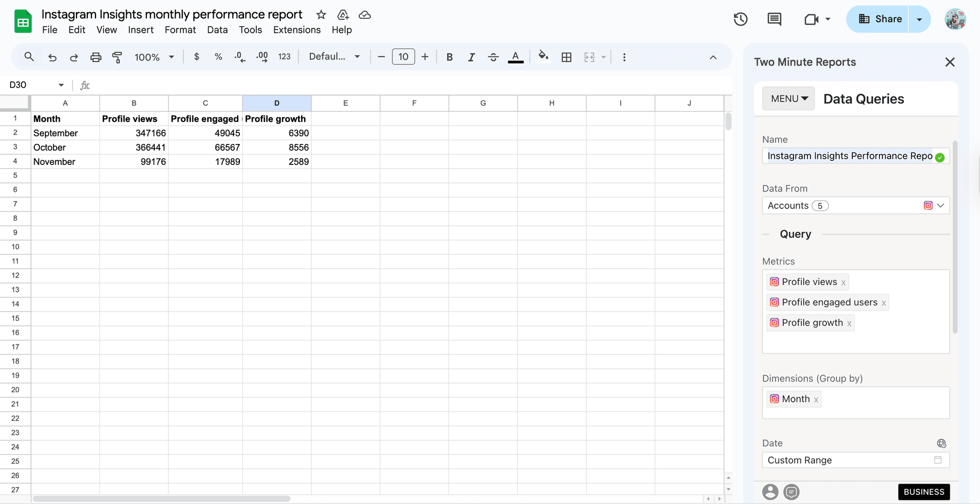
Task: Open the fill color picker
Action: [543, 57]
